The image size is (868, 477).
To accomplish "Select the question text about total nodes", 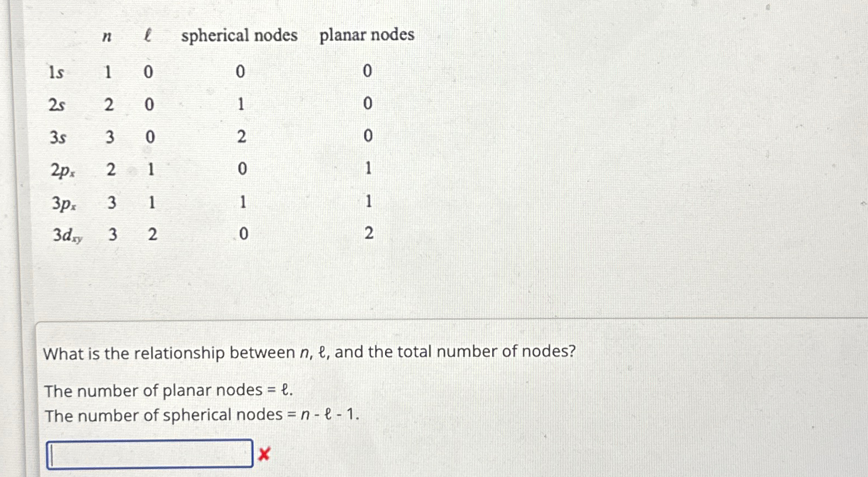I will point(309,352).
